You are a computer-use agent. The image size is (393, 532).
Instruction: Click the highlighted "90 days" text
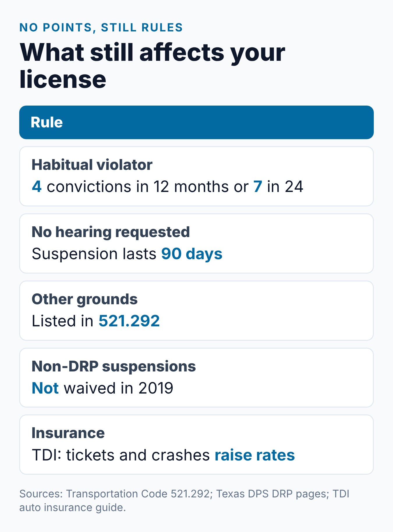tap(192, 254)
